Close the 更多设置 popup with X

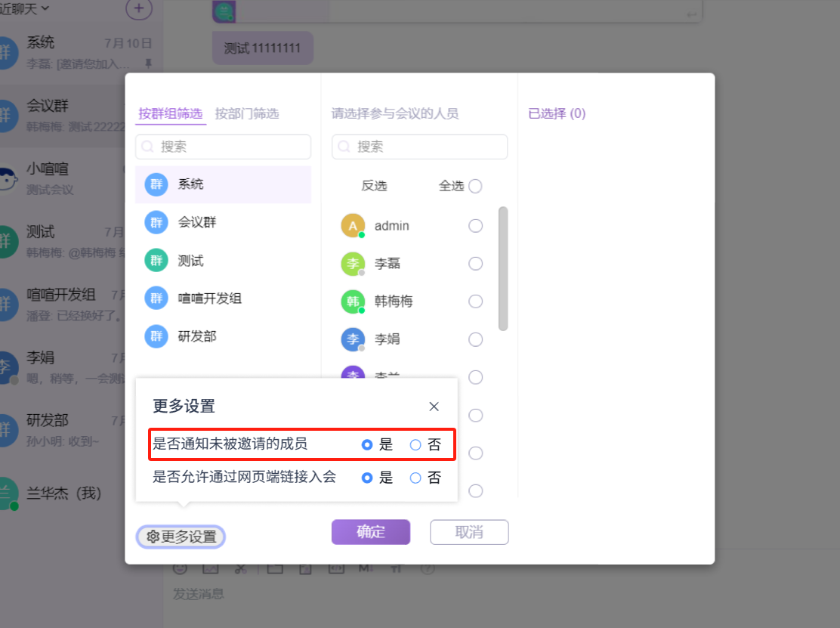coord(434,407)
